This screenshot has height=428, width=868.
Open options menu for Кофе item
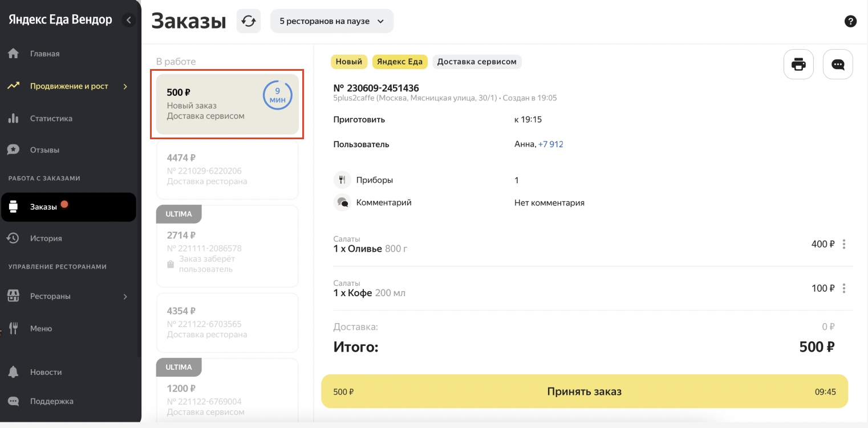(x=844, y=288)
